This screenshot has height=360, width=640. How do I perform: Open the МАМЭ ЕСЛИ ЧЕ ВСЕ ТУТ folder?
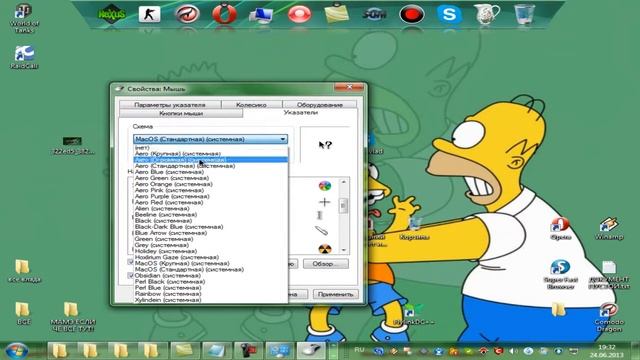(x=72, y=316)
